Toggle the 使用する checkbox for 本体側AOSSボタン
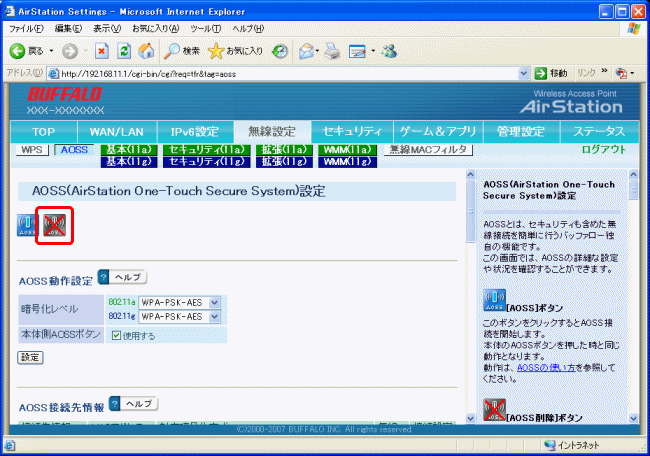650x456 pixels. point(116,335)
